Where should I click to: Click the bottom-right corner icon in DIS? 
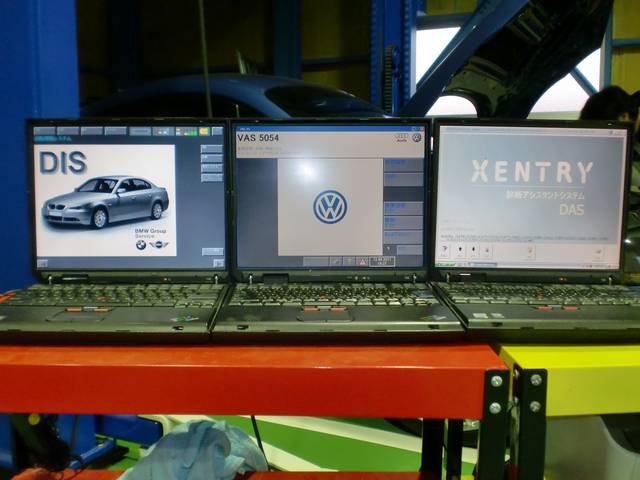[x=219, y=263]
